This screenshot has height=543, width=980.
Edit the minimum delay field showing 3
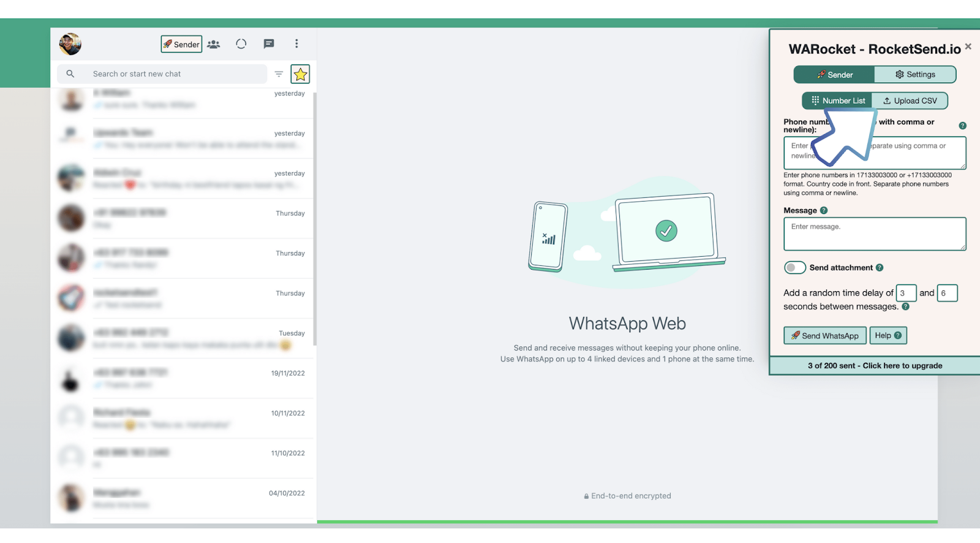coord(906,293)
